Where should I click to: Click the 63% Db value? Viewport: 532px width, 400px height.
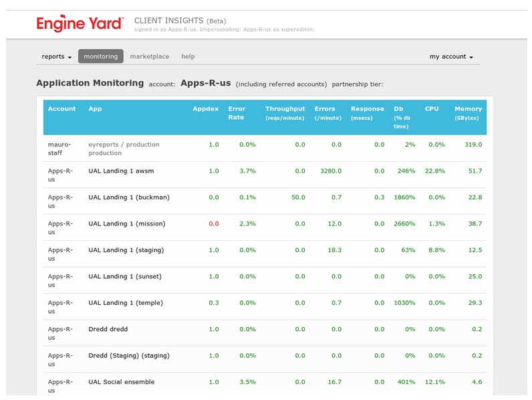tap(408, 250)
